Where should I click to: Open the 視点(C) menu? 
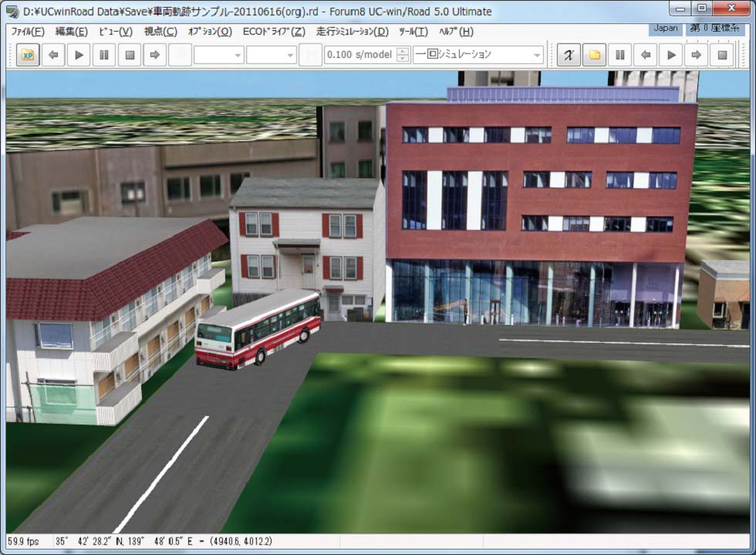click(x=160, y=32)
